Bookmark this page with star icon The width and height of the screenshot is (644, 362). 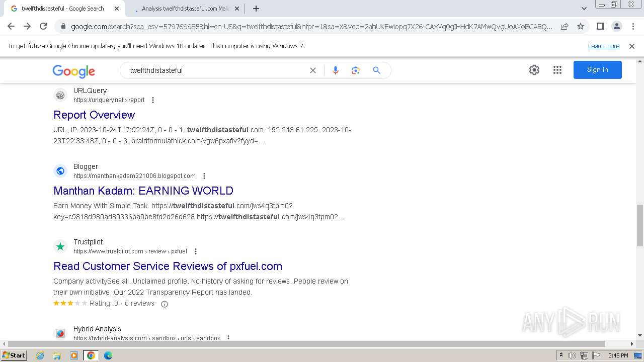[x=581, y=26]
